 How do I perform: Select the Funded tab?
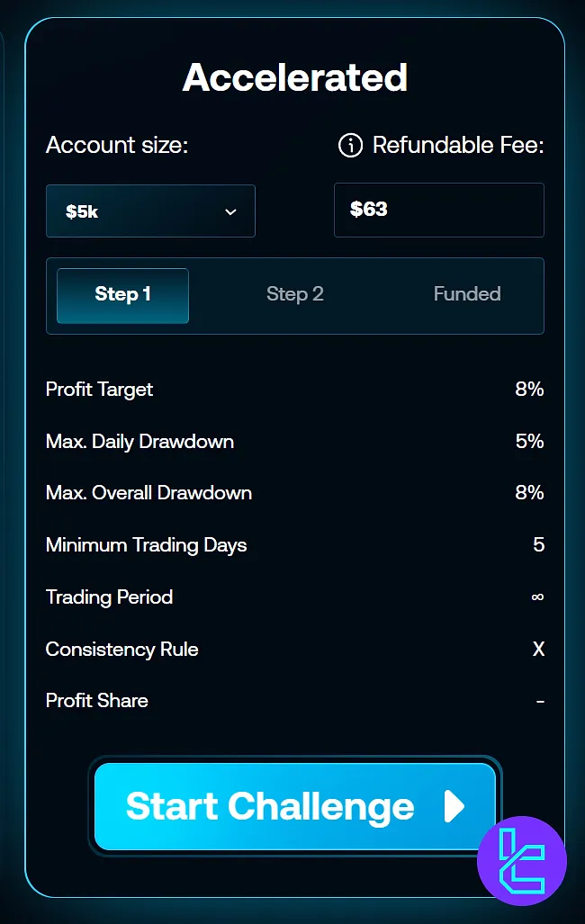[467, 294]
